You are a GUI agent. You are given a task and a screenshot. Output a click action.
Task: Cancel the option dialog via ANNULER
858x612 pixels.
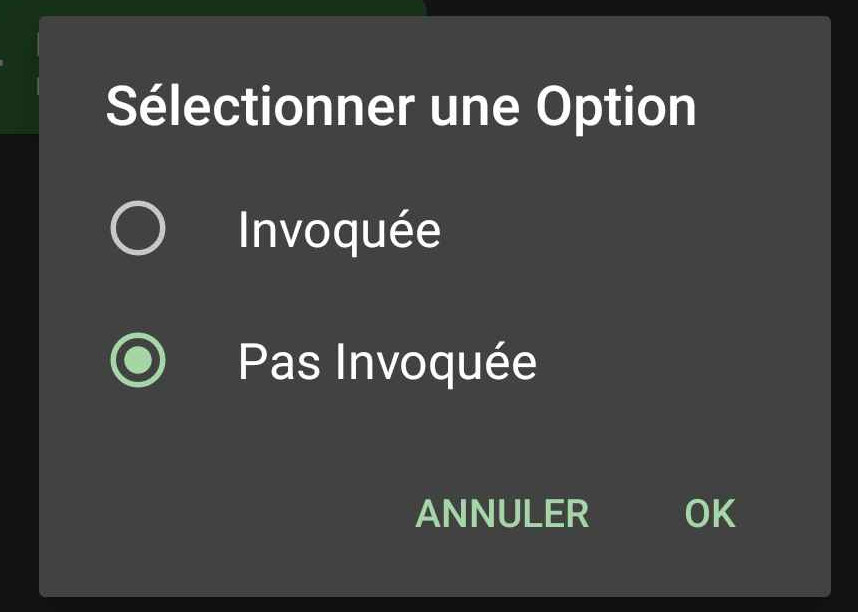(502, 514)
